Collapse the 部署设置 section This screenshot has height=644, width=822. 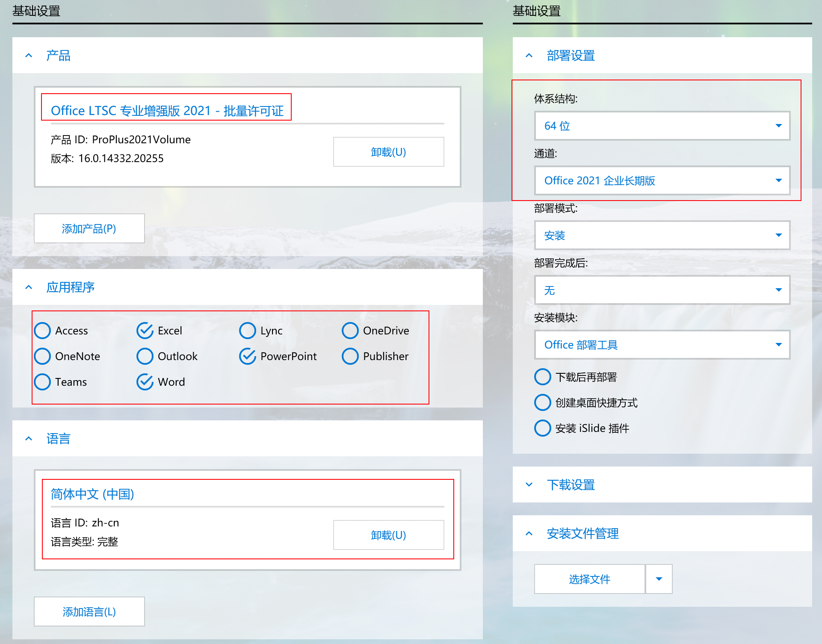pyautogui.click(x=529, y=56)
